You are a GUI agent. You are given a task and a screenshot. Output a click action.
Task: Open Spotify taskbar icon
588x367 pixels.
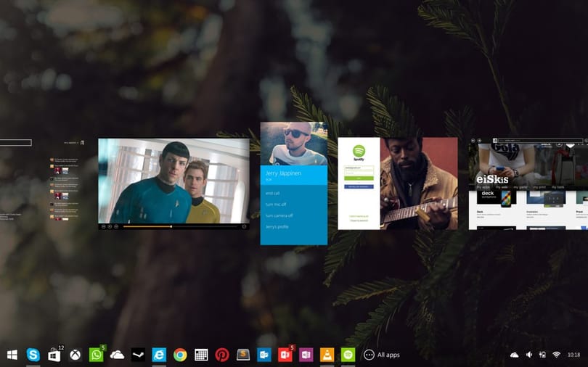tap(348, 355)
